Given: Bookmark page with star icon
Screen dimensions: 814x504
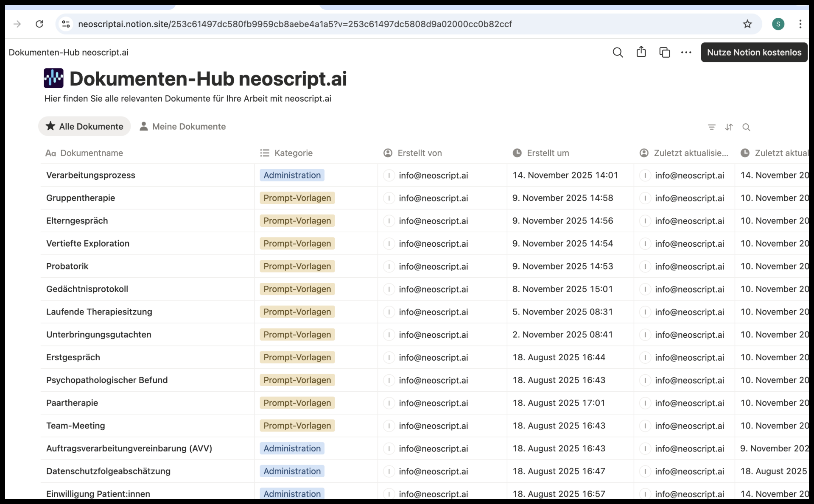Looking at the screenshot, I should click(x=747, y=24).
